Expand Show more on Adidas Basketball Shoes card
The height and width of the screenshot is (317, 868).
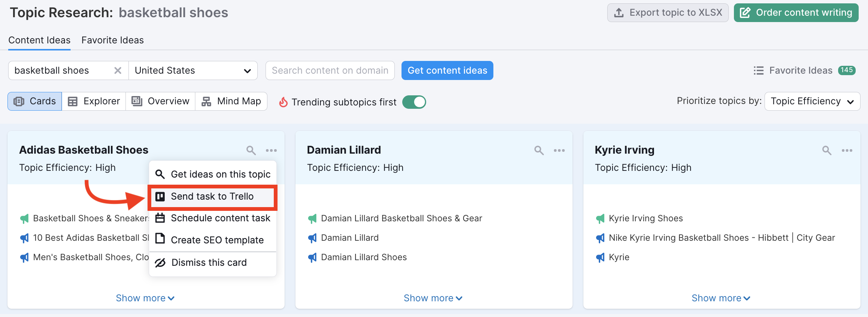coord(145,298)
